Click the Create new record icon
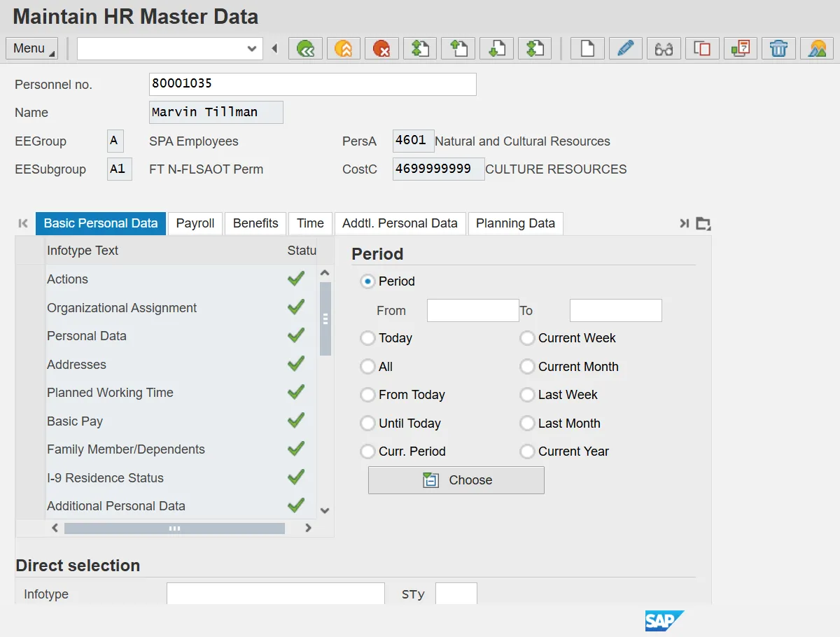Viewport: 840px width, 637px height. (x=587, y=48)
